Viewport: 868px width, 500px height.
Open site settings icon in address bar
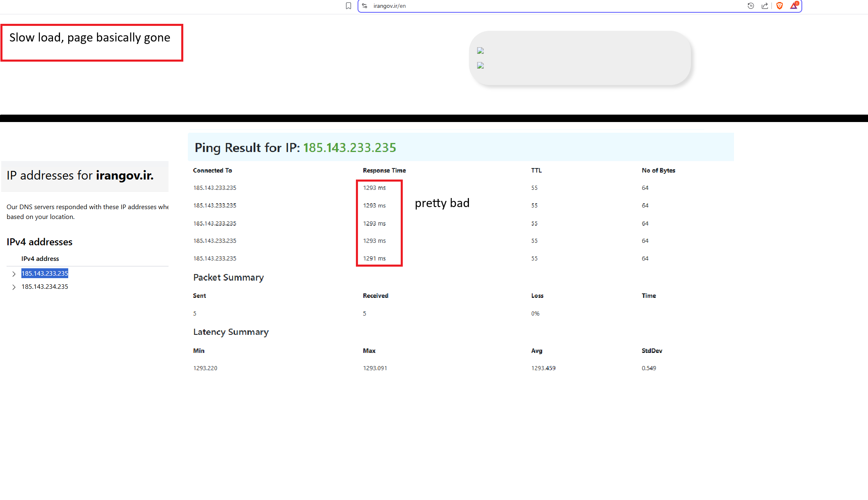coord(365,6)
